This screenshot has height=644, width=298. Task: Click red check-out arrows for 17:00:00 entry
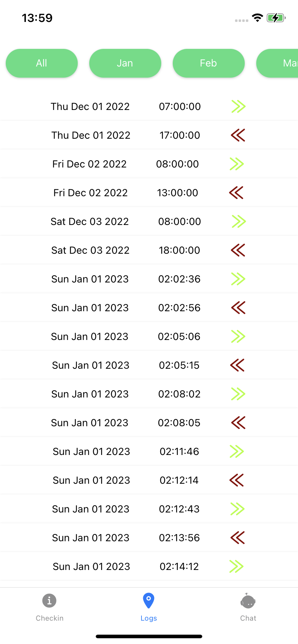(238, 135)
